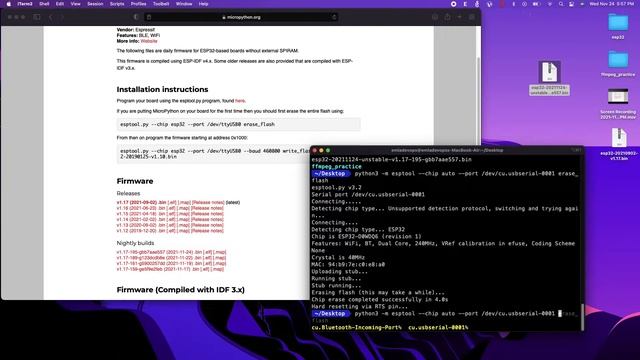Select the esp32-20211124-unstable bin file on desktop

[x=549, y=78]
